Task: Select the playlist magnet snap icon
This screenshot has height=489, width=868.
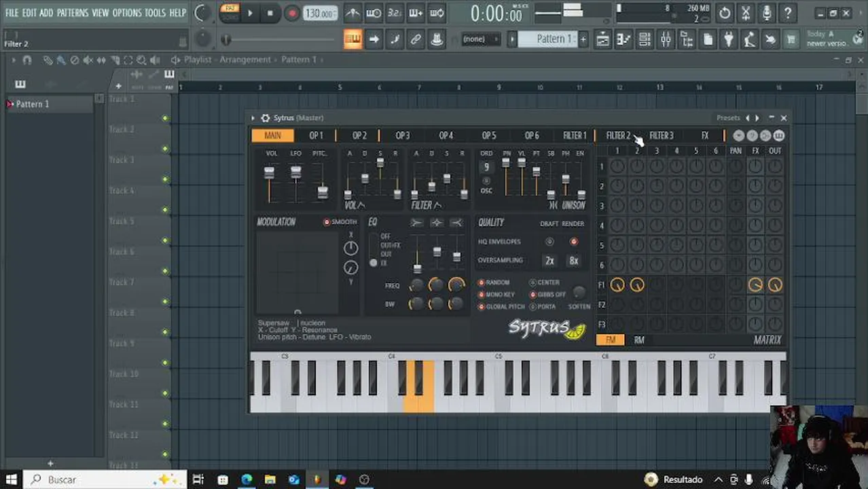Action: [x=27, y=60]
